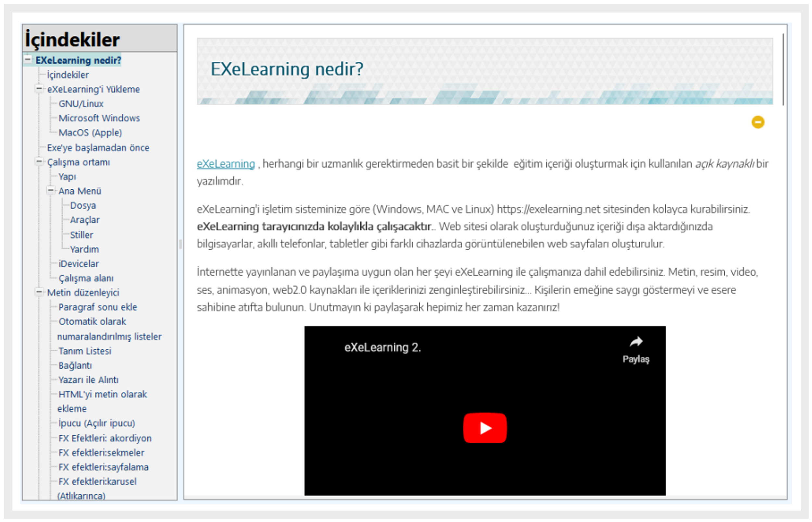Open the Metin düzenleyici page
The image size is (812, 522).
(x=83, y=292)
